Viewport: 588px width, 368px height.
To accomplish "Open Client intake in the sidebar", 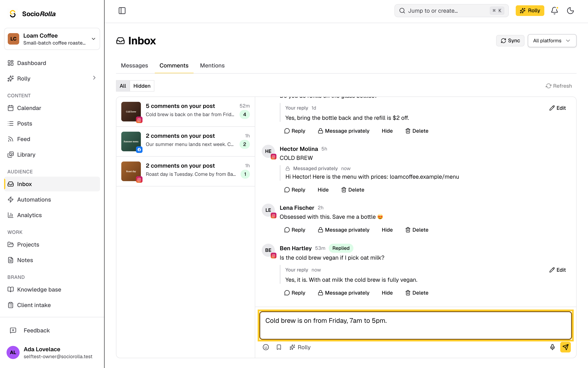I will 52,305.
